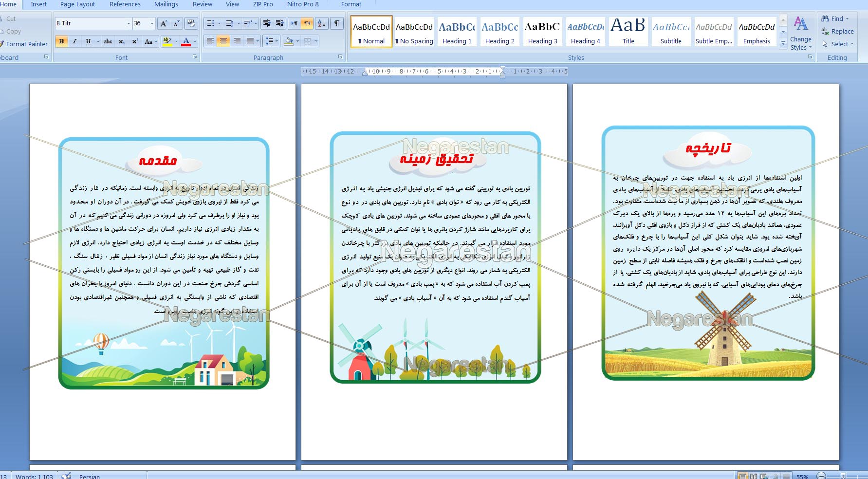Click the Borders button
This screenshot has height=479, width=868.
(307, 41)
